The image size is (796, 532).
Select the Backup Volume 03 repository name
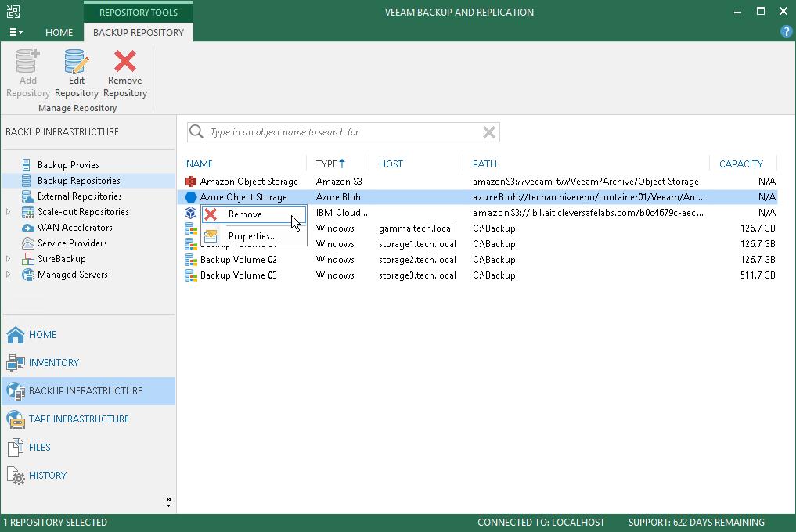pos(239,275)
